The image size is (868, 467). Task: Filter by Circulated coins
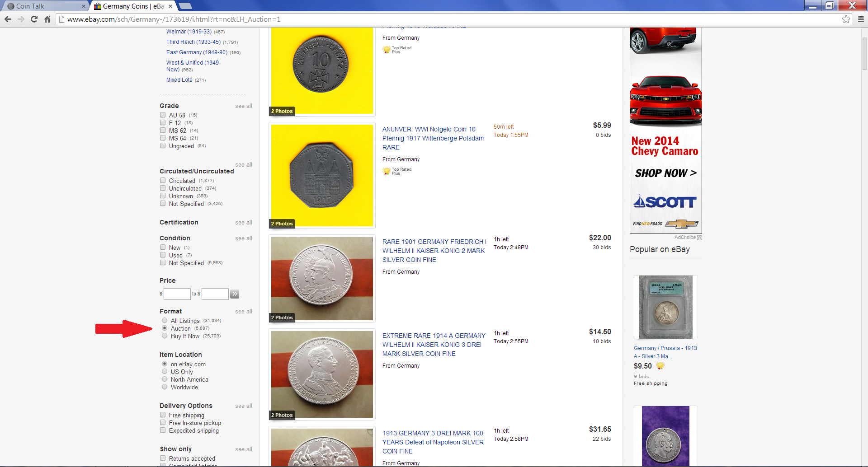163,180
